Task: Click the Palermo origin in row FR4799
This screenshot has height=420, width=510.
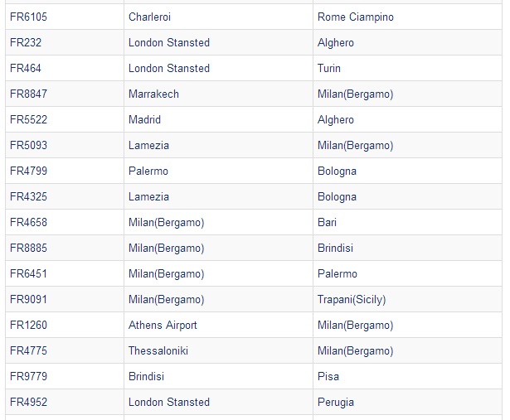Action: (148, 171)
